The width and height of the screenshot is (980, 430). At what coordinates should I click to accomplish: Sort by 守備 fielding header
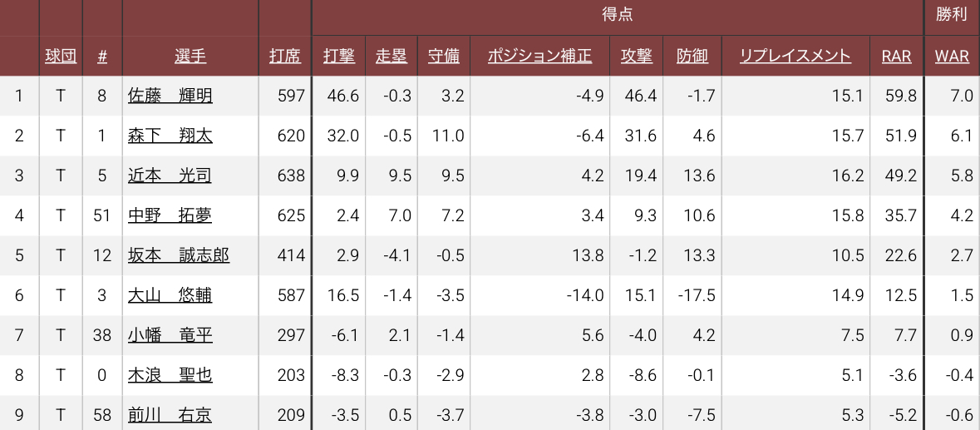444,56
